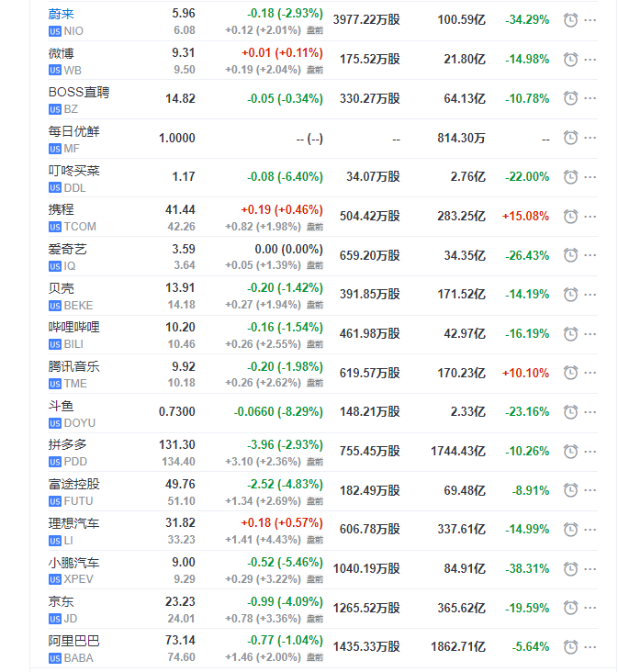Open more options for 爱奇艺 row
Screen dimensions: 618x672
pyautogui.click(x=590, y=255)
